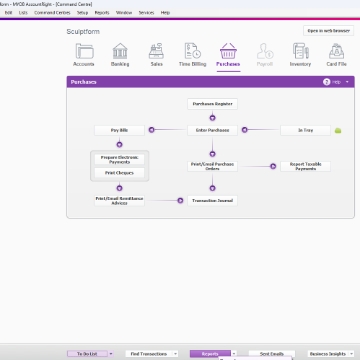Open the Lists menu
The height and width of the screenshot is (360, 360).
23,13
